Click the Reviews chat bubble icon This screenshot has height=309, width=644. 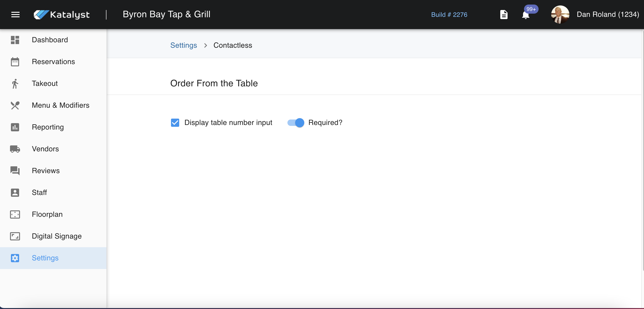pyautogui.click(x=15, y=171)
